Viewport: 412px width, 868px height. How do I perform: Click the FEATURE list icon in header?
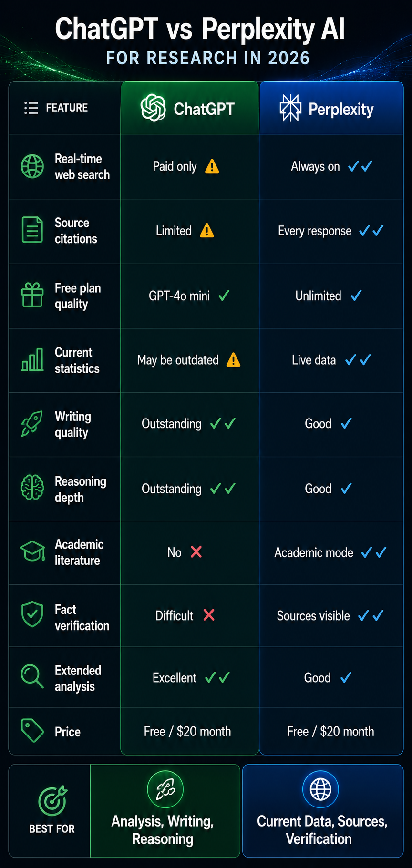pos(31,108)
